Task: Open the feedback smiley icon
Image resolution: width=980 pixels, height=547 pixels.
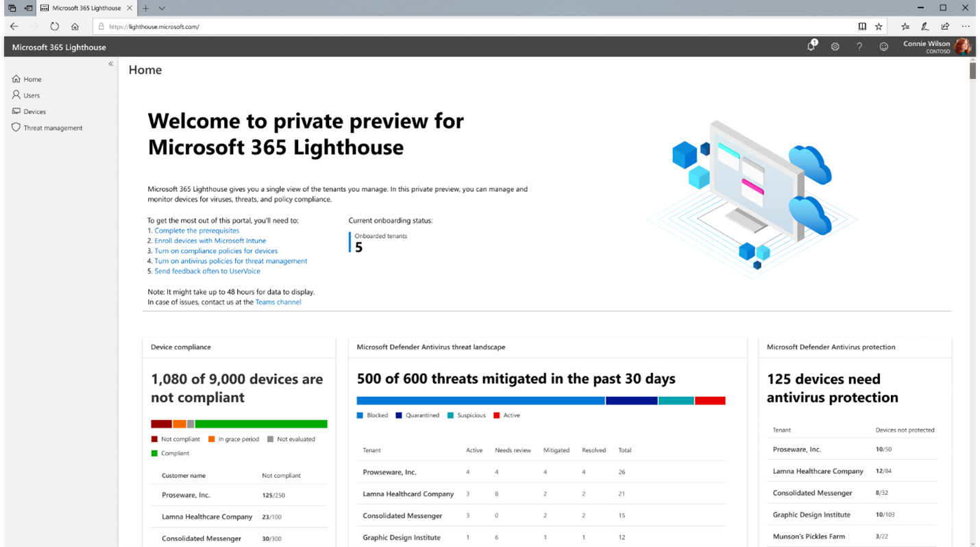Action: point(884,47)
